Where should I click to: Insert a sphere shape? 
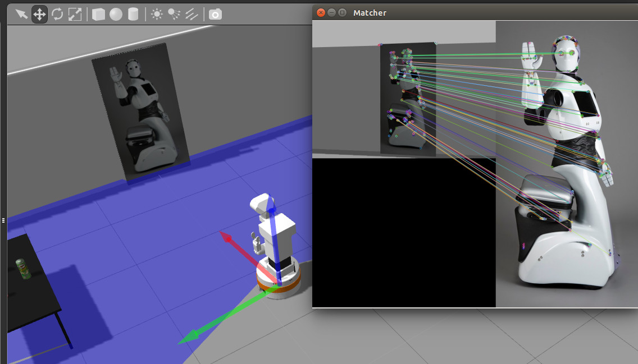coord(116,14)
